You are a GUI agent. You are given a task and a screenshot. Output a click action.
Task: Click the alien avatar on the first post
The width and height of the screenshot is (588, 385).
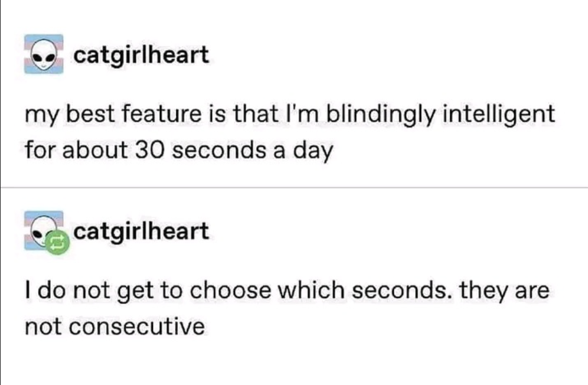tap(44, 54)
